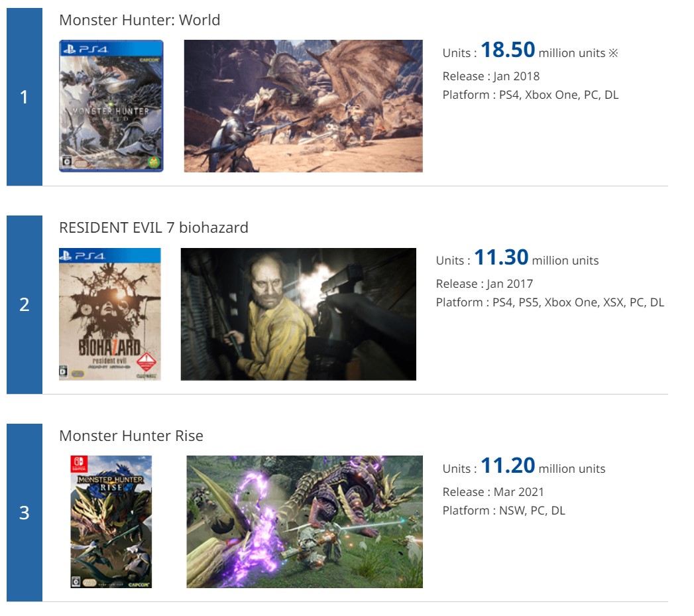Image resolution: width=694 pixels, height=616 pixels.
Task: Click the PS4 logo on Monster Hunter cover
Action: pyautogui.click(x=85, y=49)
